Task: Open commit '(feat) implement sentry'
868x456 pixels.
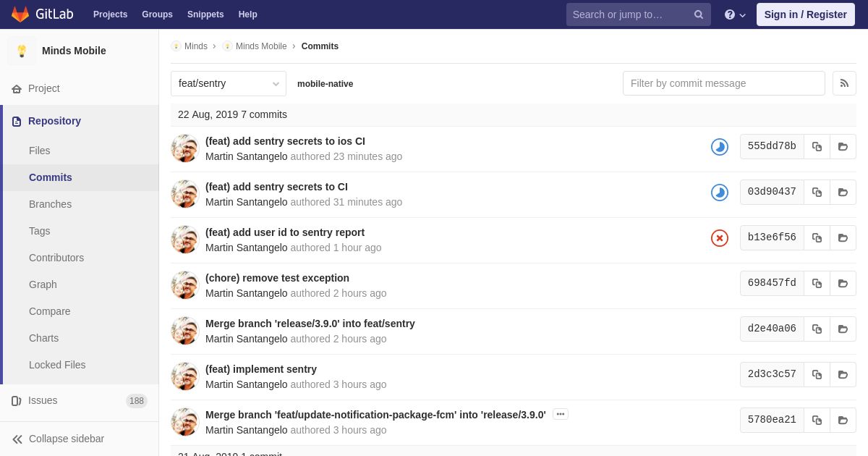Action: 261,369
